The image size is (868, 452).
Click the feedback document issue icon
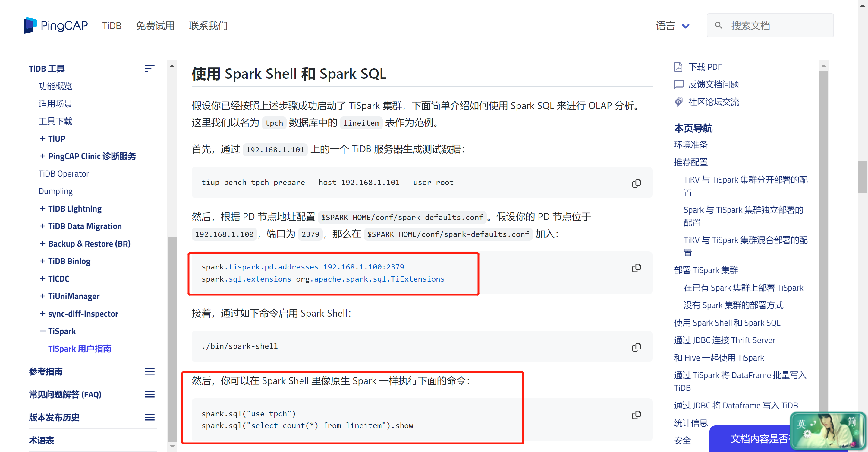coord(678,84)
